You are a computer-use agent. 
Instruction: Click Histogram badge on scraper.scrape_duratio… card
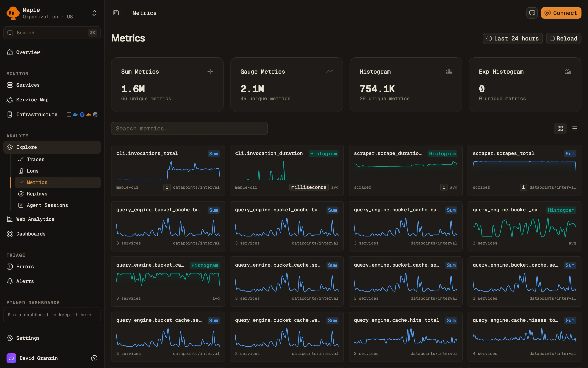(x=442, y=154)
